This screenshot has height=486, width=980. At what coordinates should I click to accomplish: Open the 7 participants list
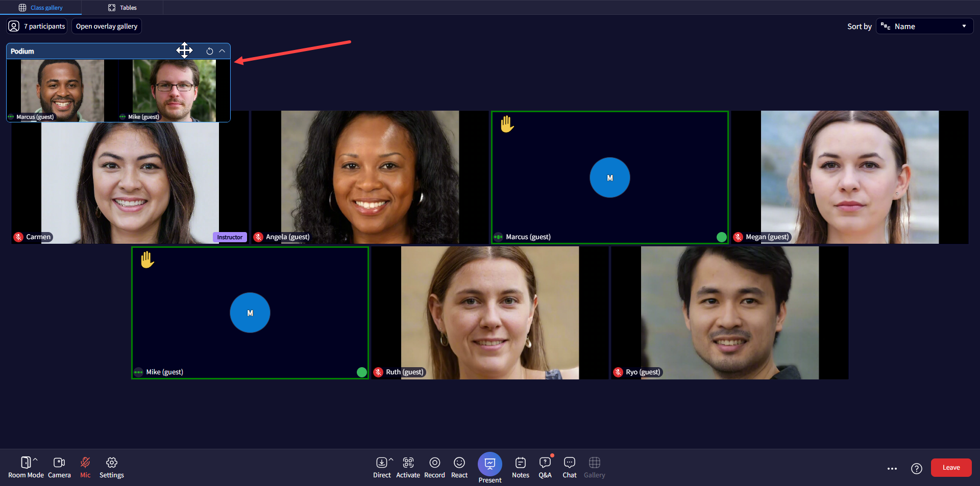37,27
